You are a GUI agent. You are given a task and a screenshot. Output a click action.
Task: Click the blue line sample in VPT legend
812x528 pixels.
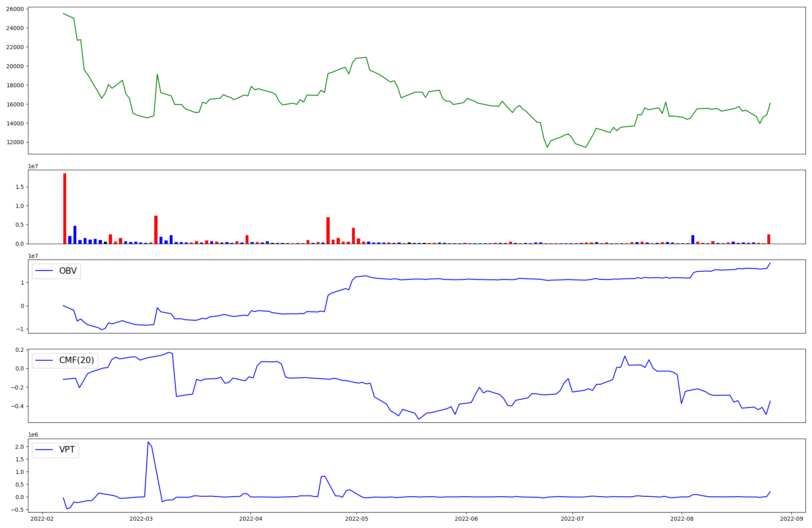point(44,450)
